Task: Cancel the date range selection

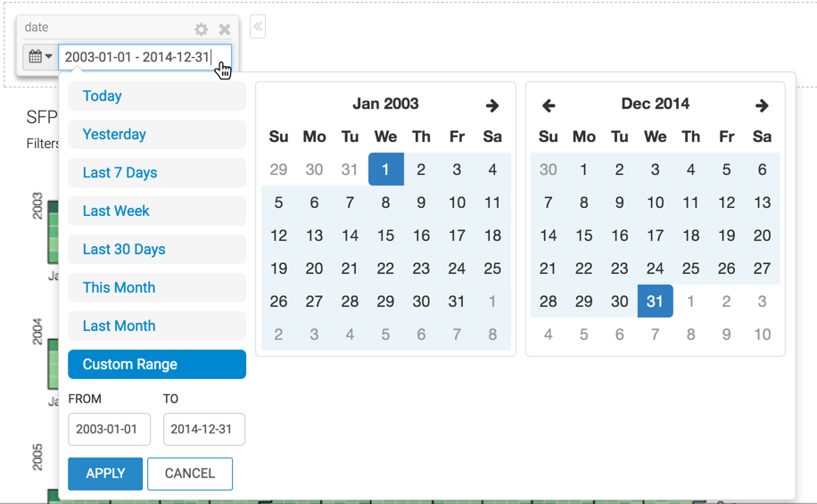Action: 190,474
